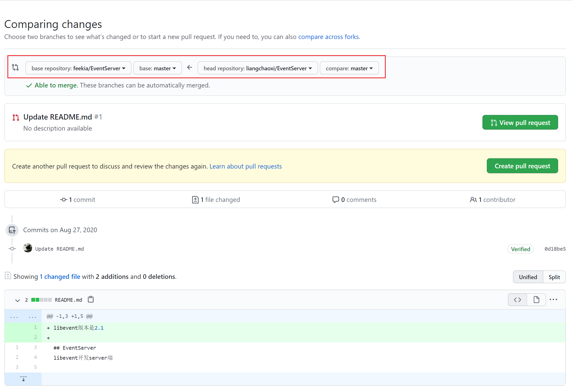Select the 1 commit tab
The image size is (572, 392).
click(x=78, y=200)
